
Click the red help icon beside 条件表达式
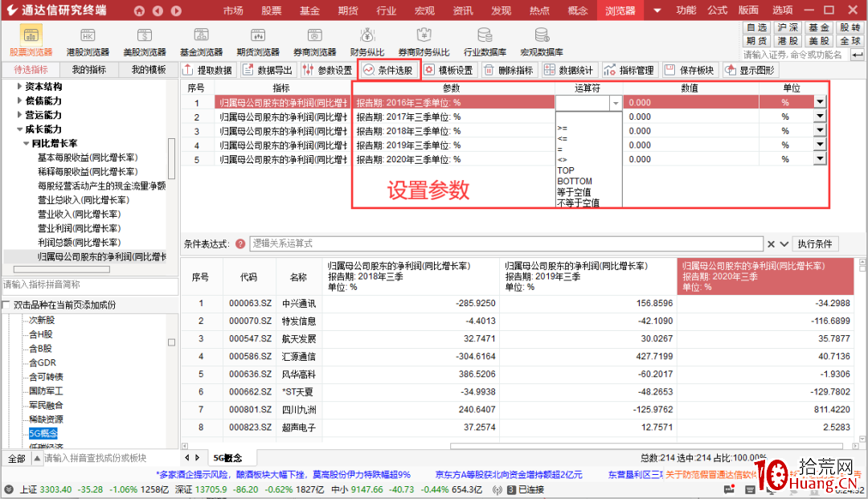pyautogui.click(x=240, y=244)
